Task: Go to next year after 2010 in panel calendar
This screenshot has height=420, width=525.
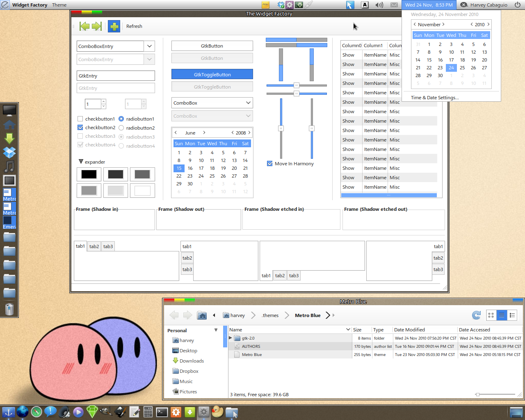Action: [x=488, y=24]
